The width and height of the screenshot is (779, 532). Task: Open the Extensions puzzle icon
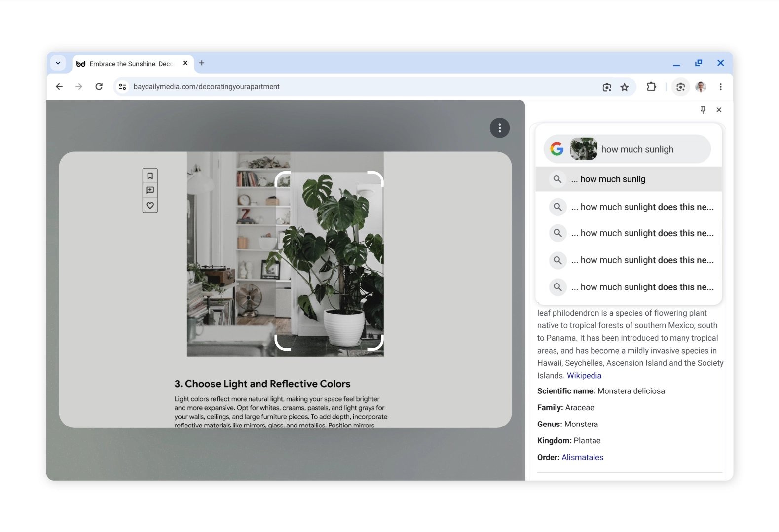(651, 87)
